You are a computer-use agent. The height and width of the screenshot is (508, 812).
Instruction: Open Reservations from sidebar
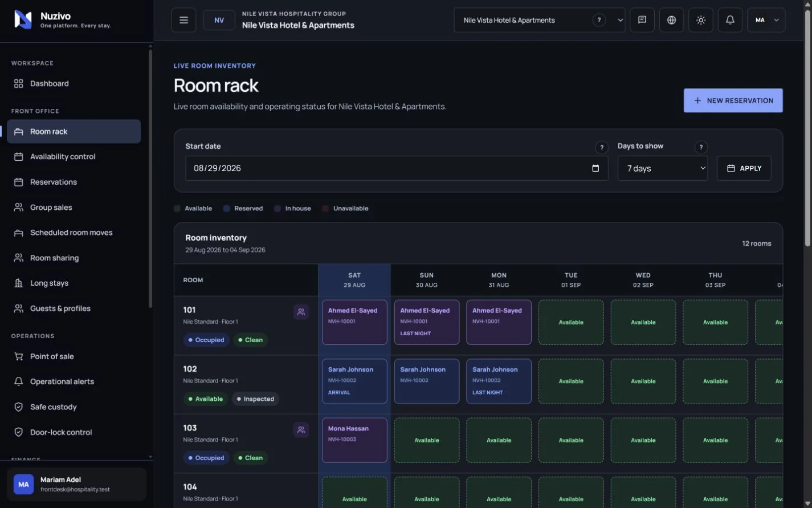click(74, 182)
